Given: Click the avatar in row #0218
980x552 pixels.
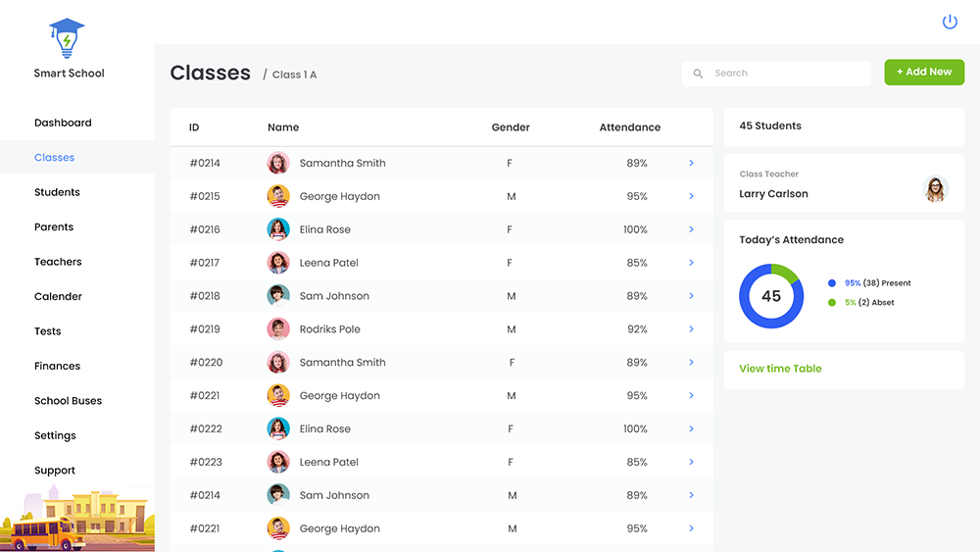Looking at the screenshot, I should 278,296.
